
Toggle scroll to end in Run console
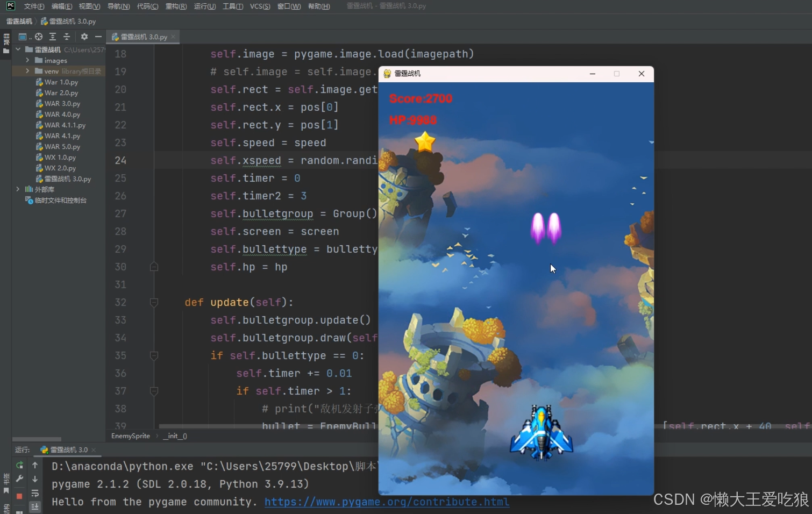click(35, 506)
